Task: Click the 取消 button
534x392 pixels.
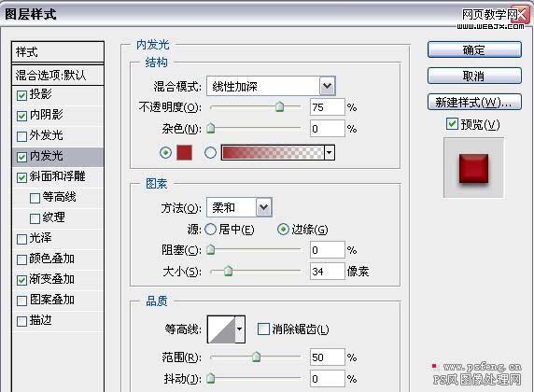Action: [474, 76]
